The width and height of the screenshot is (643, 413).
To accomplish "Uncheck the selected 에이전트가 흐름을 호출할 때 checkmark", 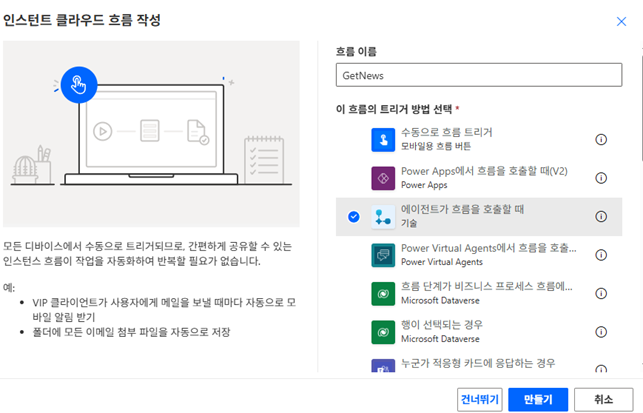I will 353,216.
